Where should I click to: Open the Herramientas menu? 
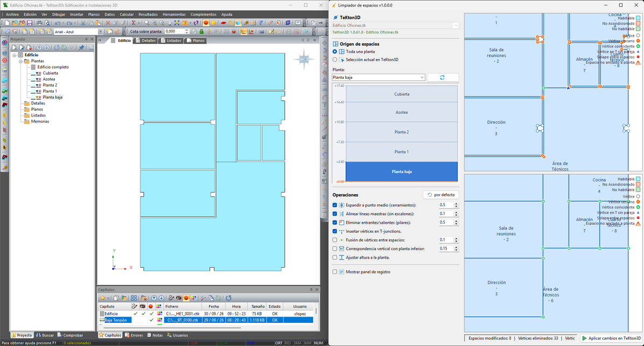[174, 14]
